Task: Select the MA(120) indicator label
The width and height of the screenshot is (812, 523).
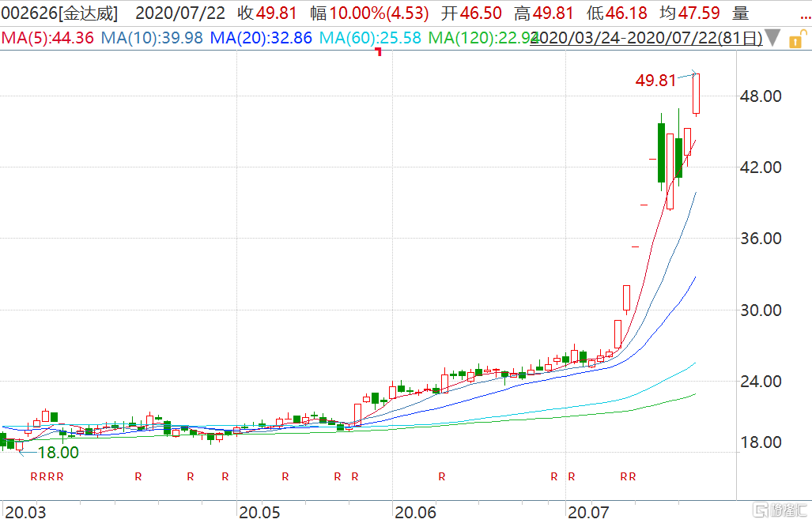Action: pyautogui.click(x=482, y=38)
